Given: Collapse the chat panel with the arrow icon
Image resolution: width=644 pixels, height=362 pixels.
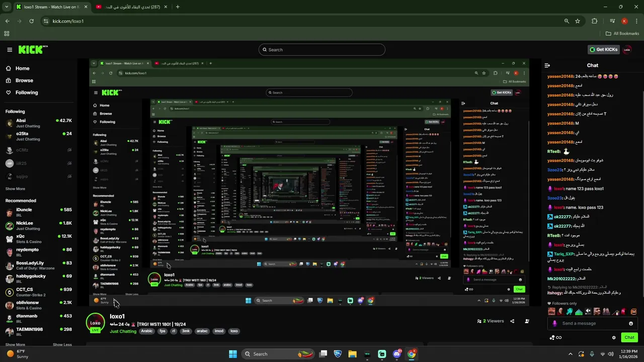Looking at the screenshot, I should tap(547, 65).
